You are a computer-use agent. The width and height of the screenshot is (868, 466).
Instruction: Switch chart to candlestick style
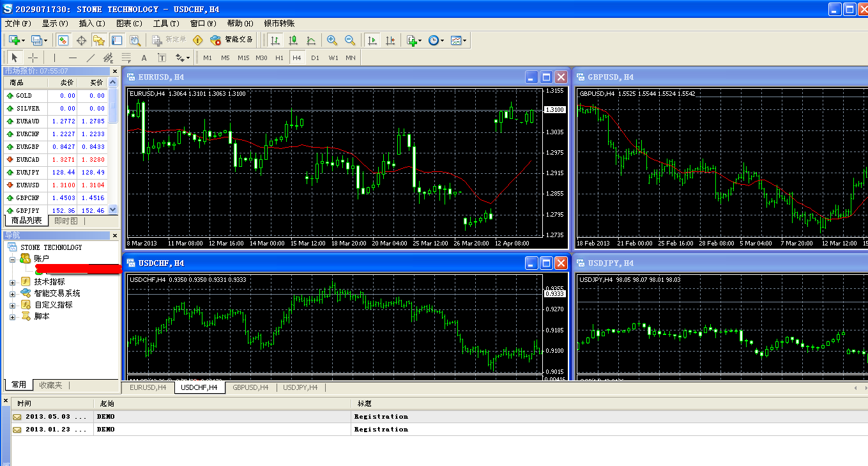pyautogui.click(x=293, y=40)
